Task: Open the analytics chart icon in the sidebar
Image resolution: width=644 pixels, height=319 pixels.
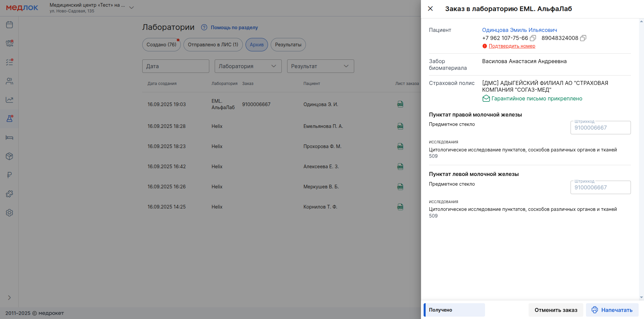Action: tap(9, 100)
